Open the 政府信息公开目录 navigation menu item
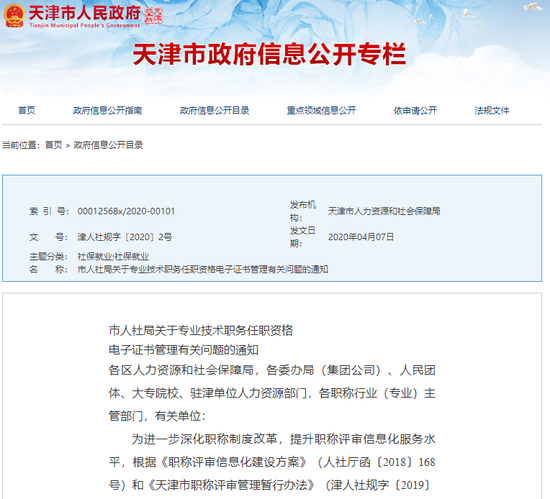Screen dimensions: 550x499 click(214, 110)
